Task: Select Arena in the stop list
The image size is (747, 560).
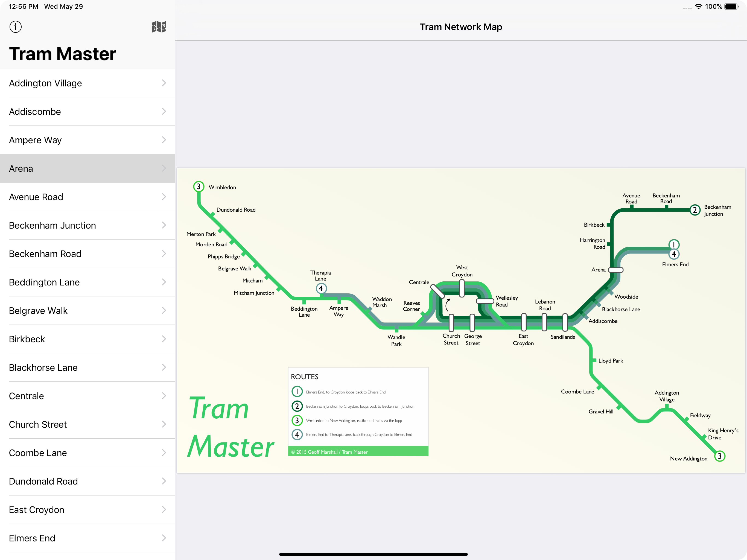Action: click(87, 168)
